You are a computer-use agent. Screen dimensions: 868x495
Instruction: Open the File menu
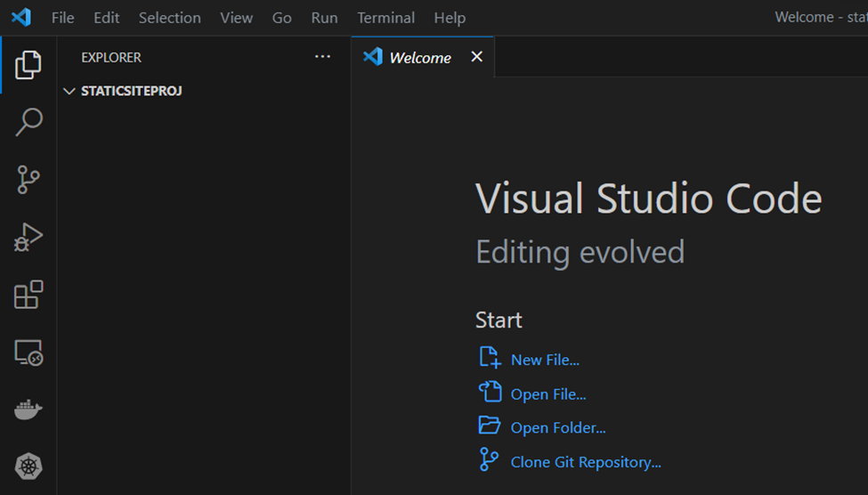[x=62, y=18]
